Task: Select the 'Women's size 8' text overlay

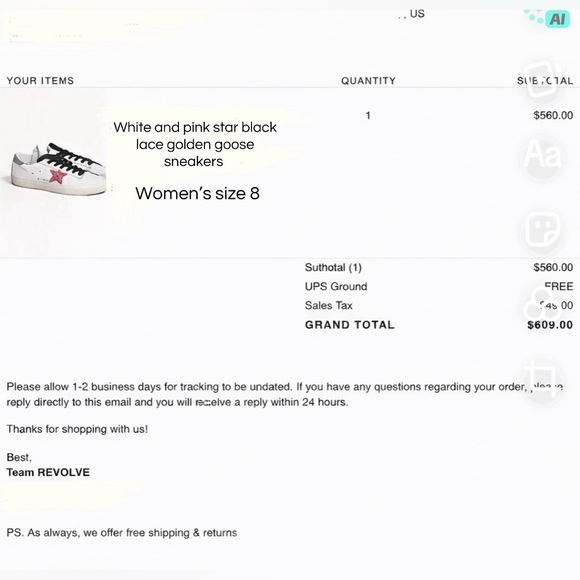Action: [197, 193]
